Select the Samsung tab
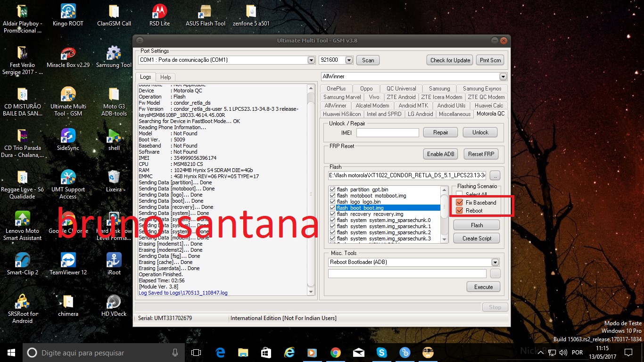 [439, 89]
